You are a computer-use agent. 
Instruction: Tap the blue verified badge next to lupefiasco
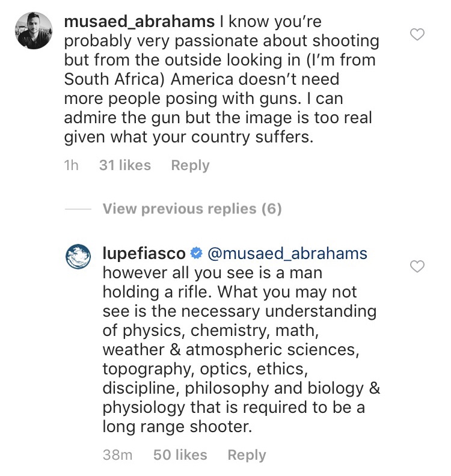[x=196, y=253]
